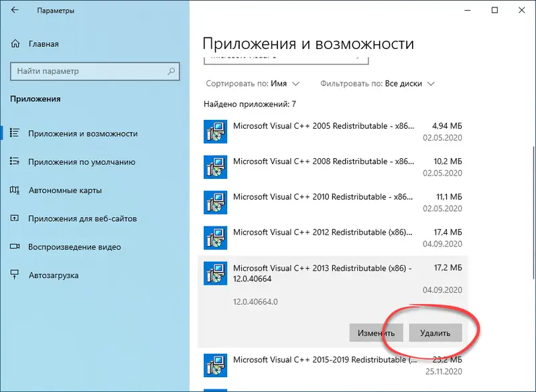
Task: Click the Приложения для веб-сайтов icon
Action: 14,218
